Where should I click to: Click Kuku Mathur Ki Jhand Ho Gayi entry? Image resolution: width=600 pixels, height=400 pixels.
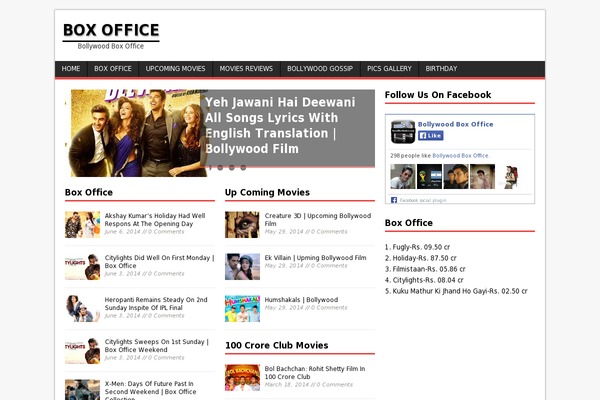(x=456, y=291)
